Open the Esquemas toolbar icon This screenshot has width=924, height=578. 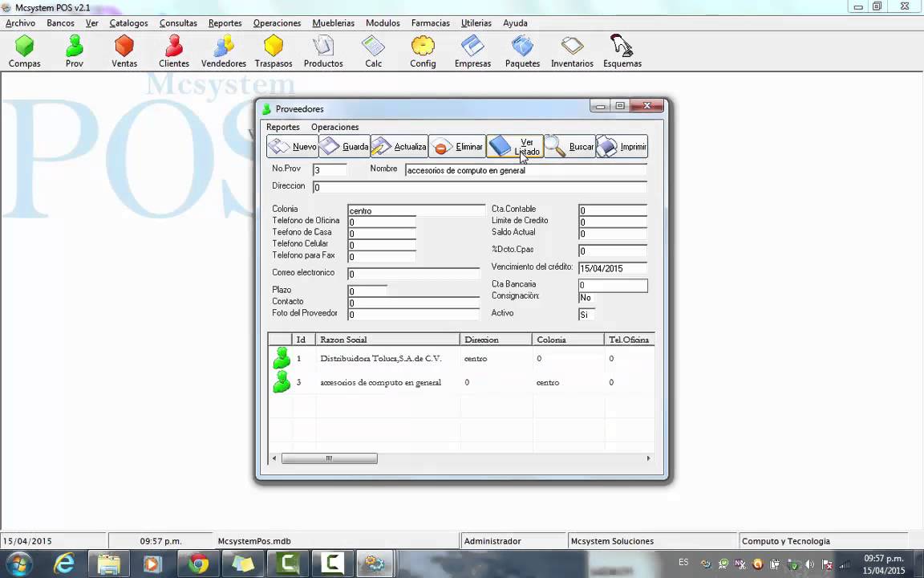622,51
